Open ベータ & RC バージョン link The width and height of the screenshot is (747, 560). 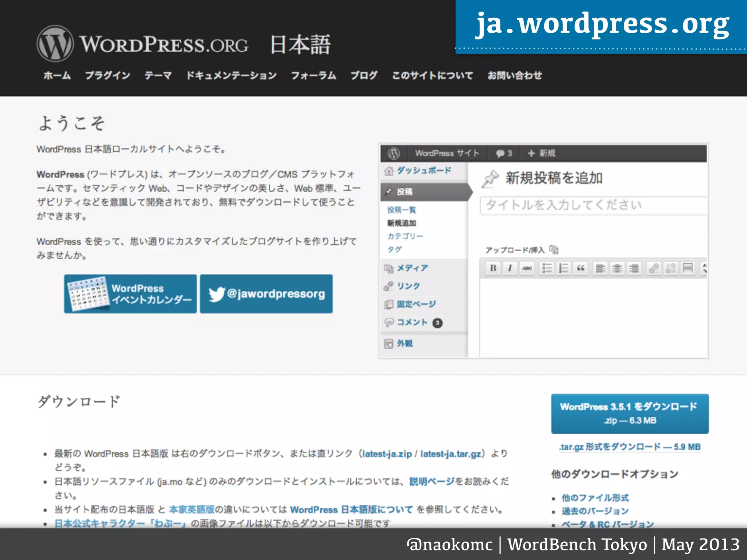[608, 524]
